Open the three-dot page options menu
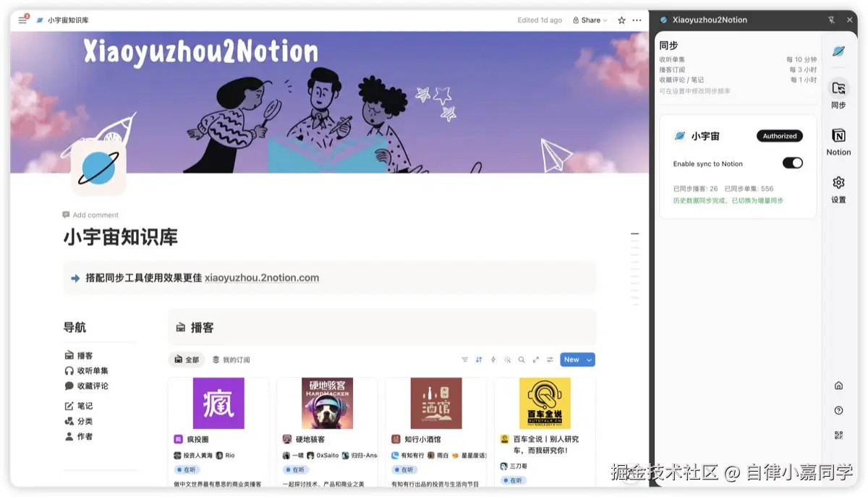Image resolution: width=868 pixels, height=497 pixels. pyautogui.click(x=637, y=20)
